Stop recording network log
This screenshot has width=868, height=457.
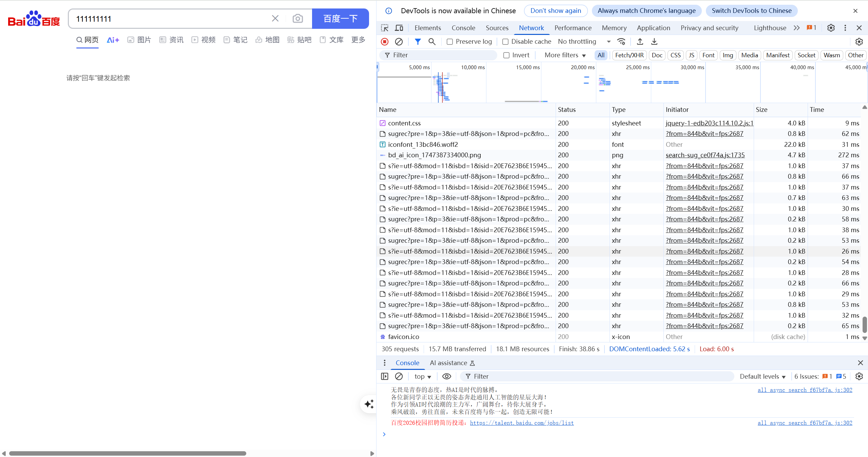[x=385, y=42]
